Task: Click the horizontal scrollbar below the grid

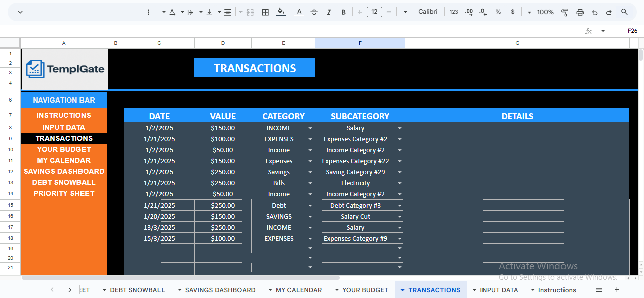Action: tap(180, 277)
